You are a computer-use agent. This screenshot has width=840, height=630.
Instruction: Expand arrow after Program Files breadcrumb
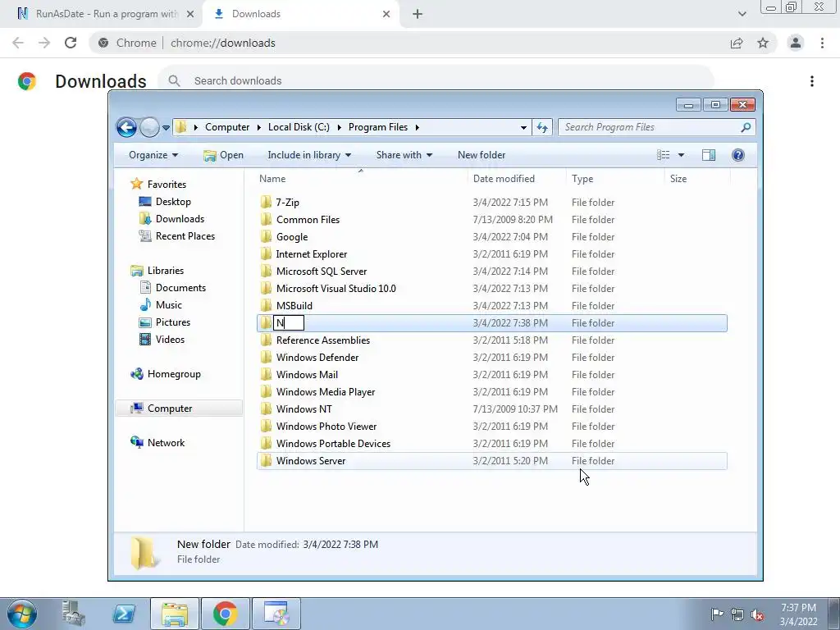point(417,127)
